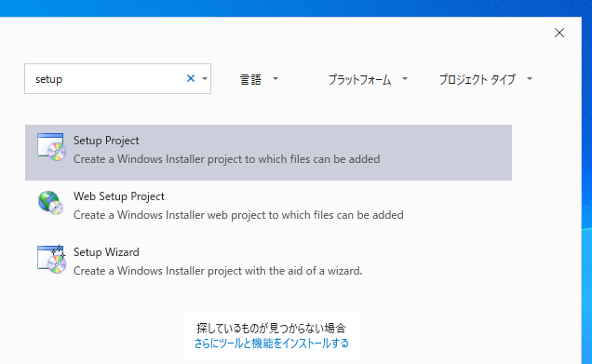Click the Setup Project disc icon
Viewport: 592px width, 364px height.
coord(52,147)
